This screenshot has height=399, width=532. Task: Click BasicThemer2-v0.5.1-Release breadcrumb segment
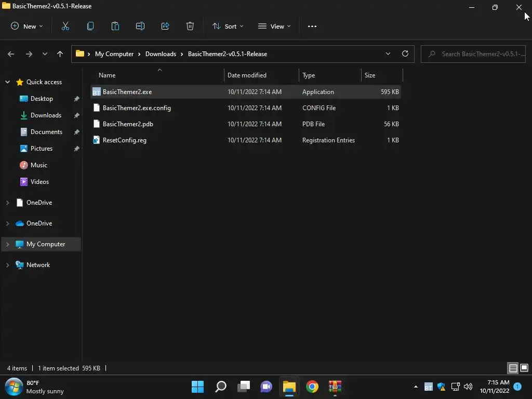tap(228, 54)
